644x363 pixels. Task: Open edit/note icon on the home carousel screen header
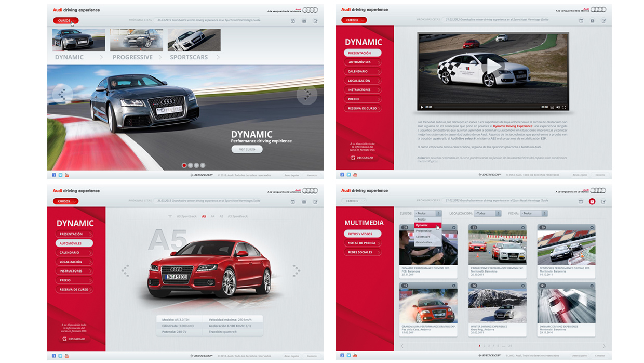(x=315, y=21)
